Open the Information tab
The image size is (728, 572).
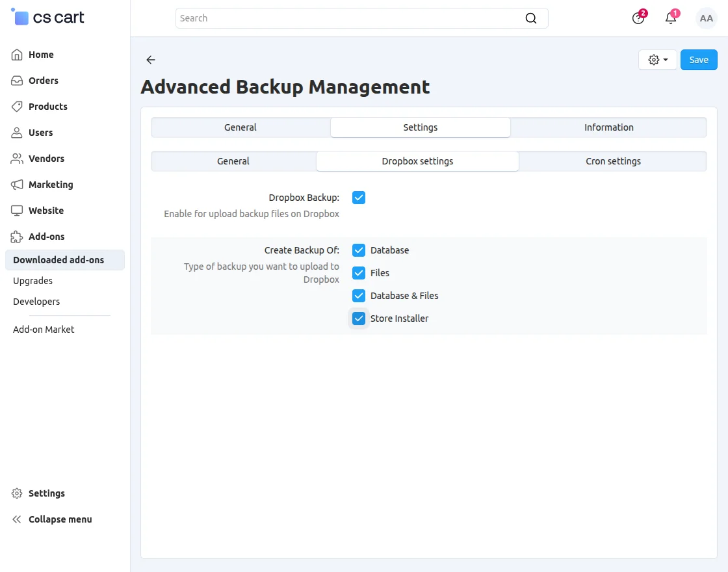[x=608, y=127]
